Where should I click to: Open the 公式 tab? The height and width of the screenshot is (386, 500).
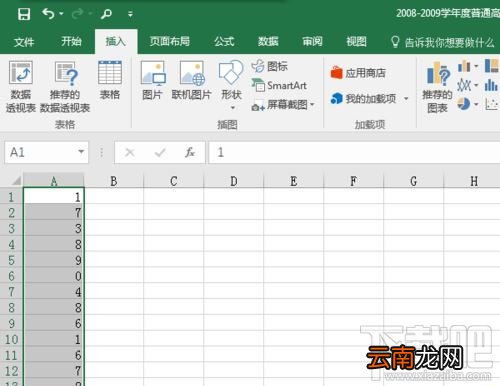pyautogui.click(x=224, y=41)
